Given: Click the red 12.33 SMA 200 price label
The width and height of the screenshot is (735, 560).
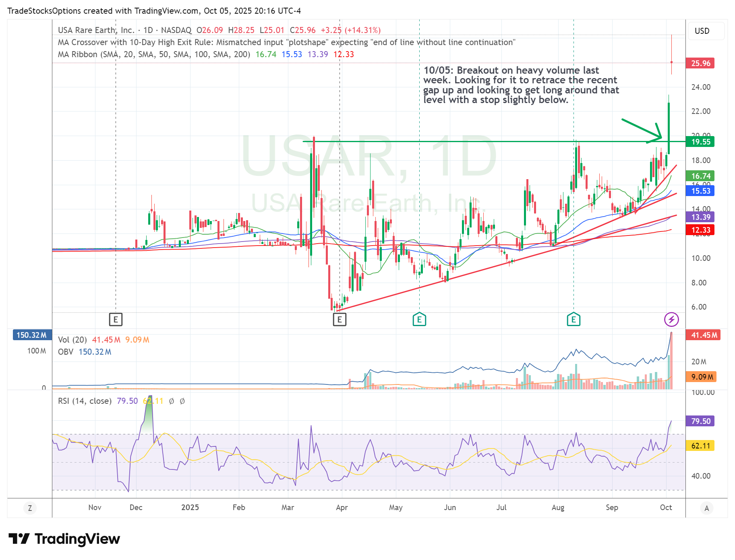Looking at the screenshot, I should (x=700, y=230).
